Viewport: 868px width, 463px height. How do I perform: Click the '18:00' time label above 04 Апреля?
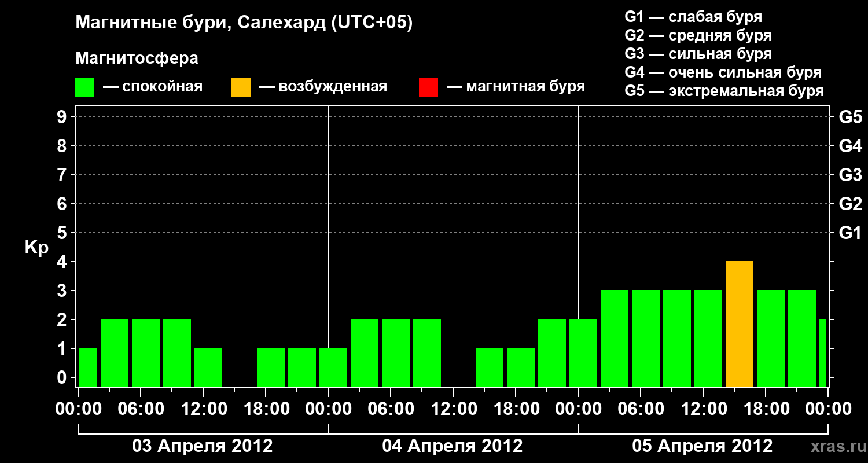516,409
